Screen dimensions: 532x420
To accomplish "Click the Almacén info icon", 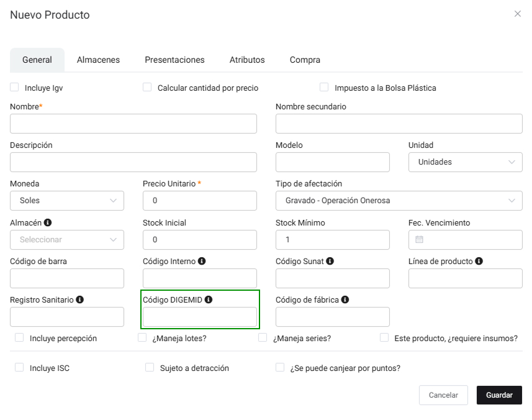I will 48,223.
